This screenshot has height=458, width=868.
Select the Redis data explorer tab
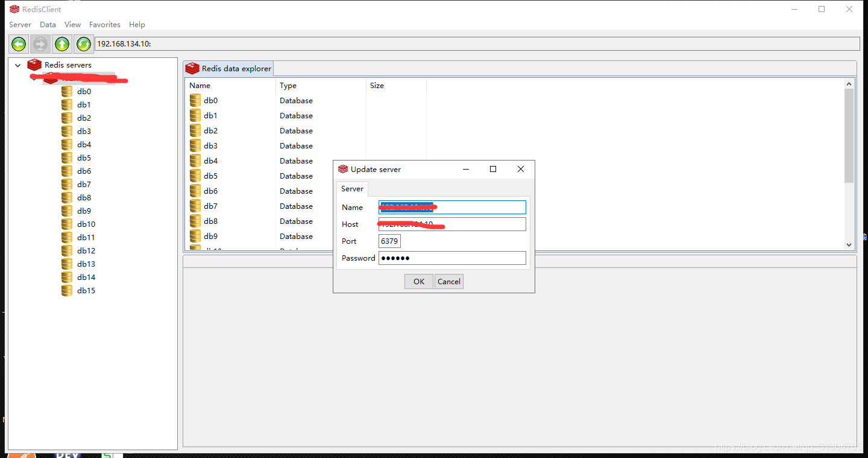pos(229,68)
